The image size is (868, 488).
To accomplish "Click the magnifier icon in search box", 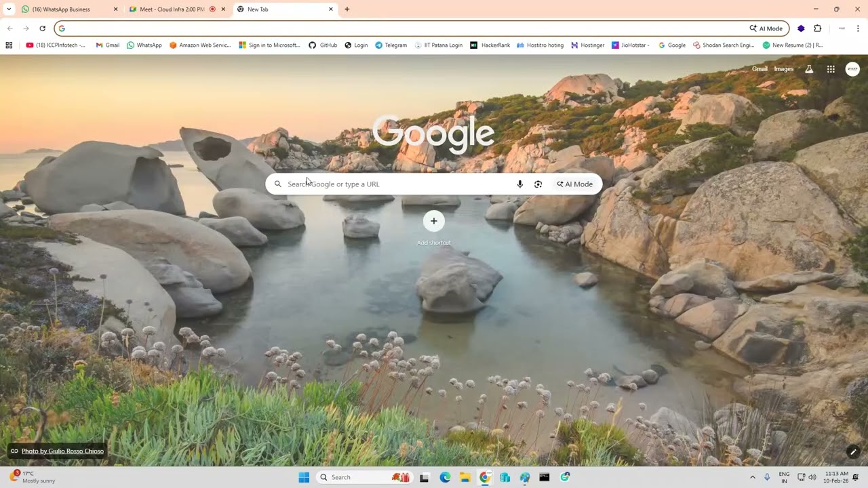I will [278, 184].
